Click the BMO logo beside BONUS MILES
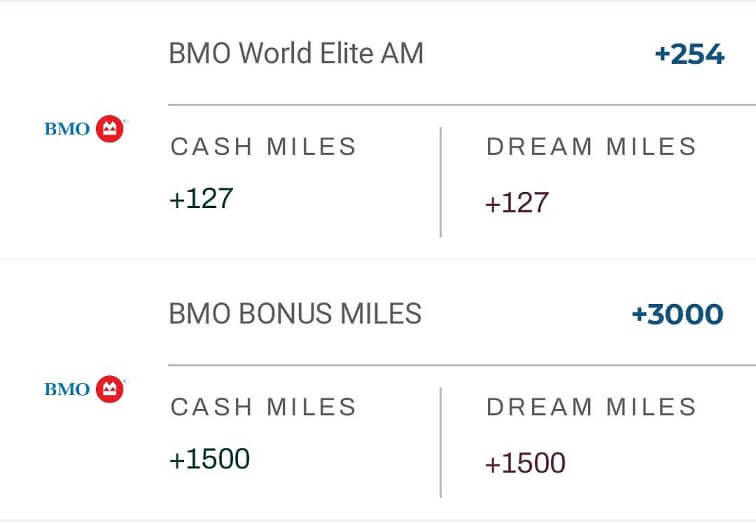 85,389
